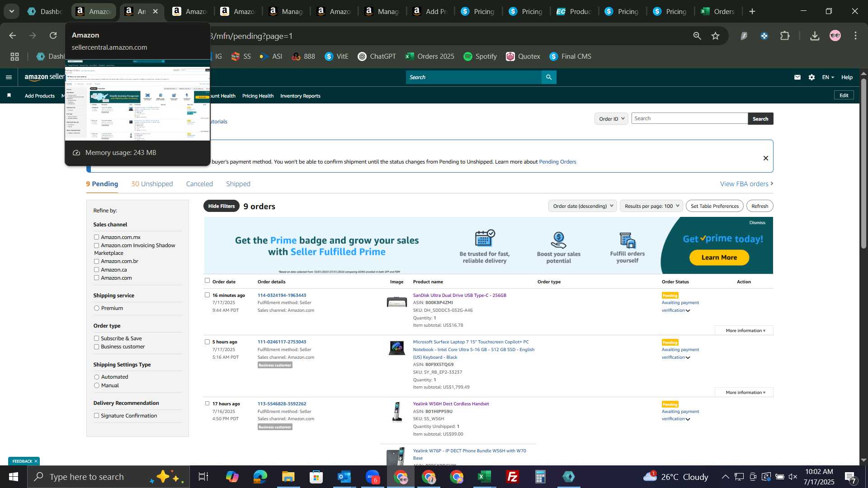The image size is (868, 488).
Task: Select order 114-0324194-1963443 checkbox
Action: pyautogui.click(x=207, y=295)
